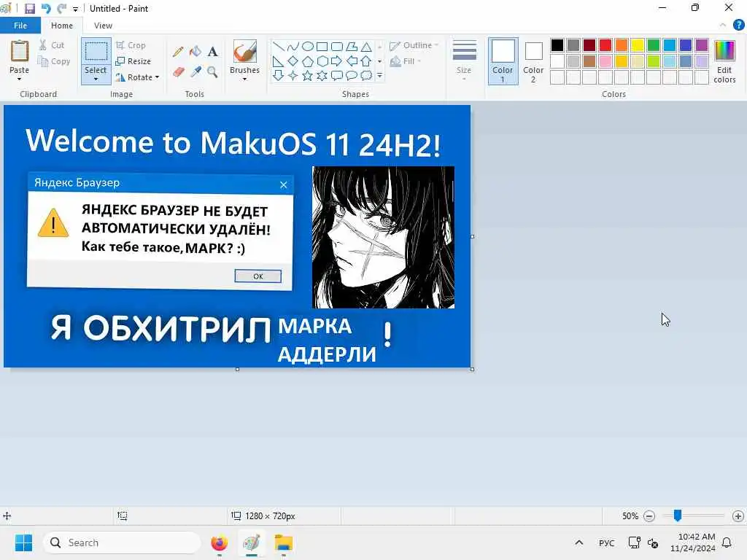The width and height of the screenshot is (747, 560).
Task: Activate Color 2 background selector
Action: click(533, 61)
